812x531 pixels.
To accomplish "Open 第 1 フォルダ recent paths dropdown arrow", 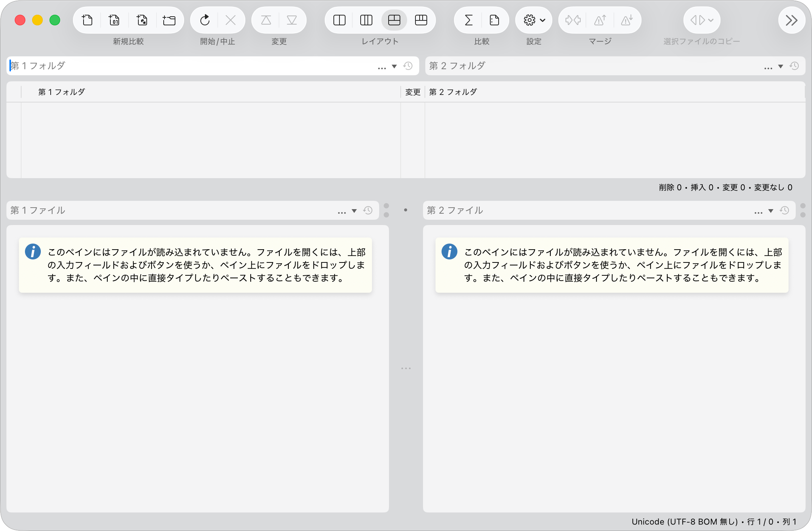I will point(394,67).
